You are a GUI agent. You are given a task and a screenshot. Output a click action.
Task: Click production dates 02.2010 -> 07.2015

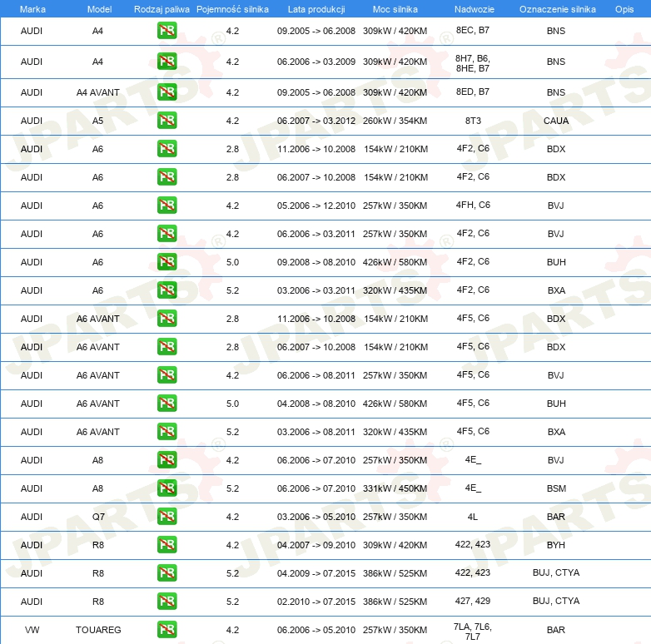click(x=316, y=602)
